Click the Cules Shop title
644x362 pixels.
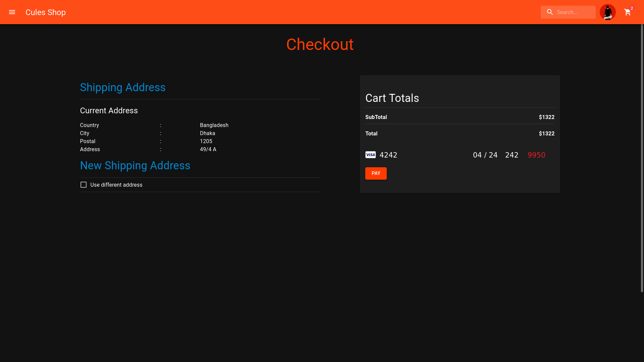46,12
